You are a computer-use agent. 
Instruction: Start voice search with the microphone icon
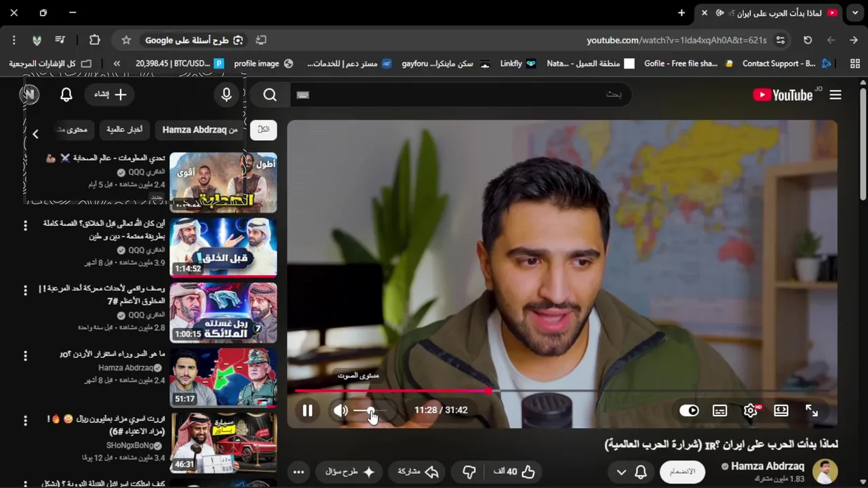(x=226, y=95)
